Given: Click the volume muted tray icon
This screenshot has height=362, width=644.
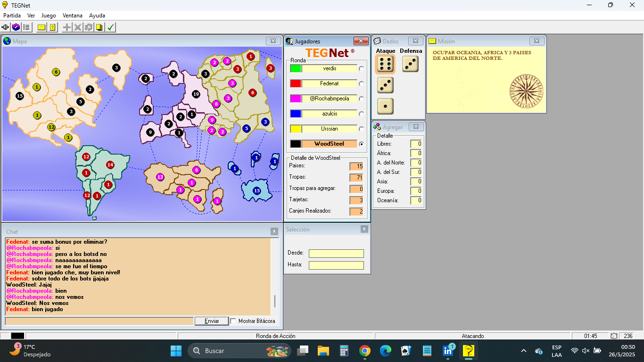Looking at the screenshot, I should [x=586, y=351].
